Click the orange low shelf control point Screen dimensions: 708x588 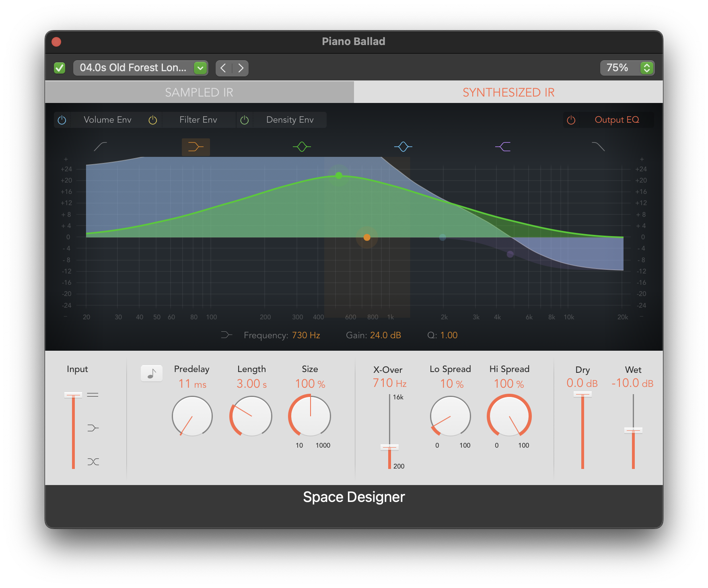(367, 237)
